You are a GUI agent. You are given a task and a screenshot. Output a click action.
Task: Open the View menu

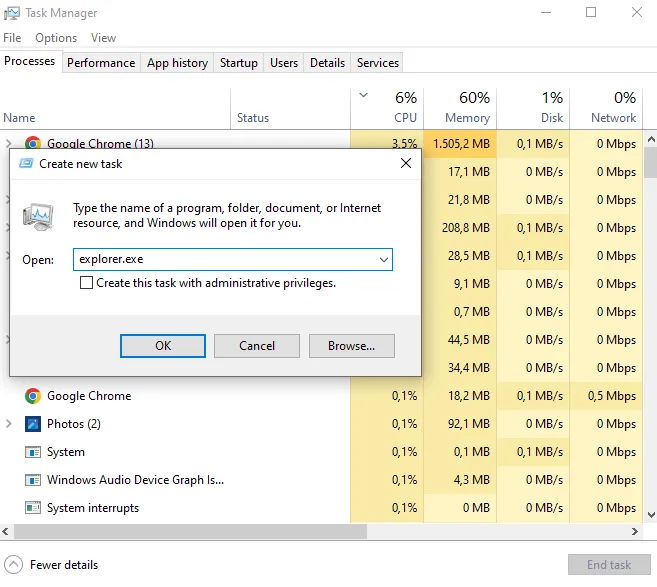click(103, 38)
